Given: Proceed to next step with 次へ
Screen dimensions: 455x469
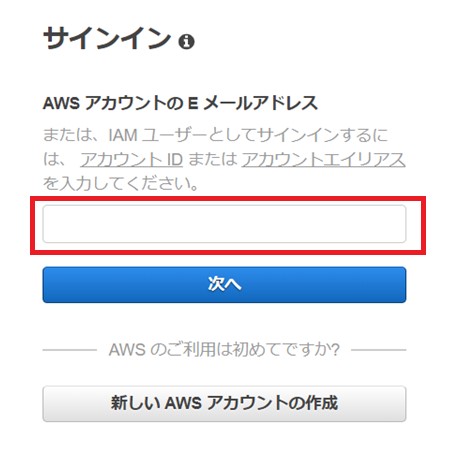Looking at the screenshot, I should point(224,285).
